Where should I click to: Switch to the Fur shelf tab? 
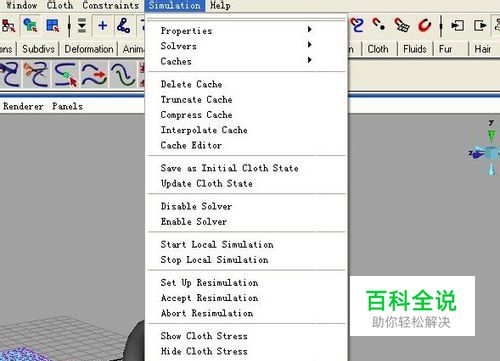point(445,49)
